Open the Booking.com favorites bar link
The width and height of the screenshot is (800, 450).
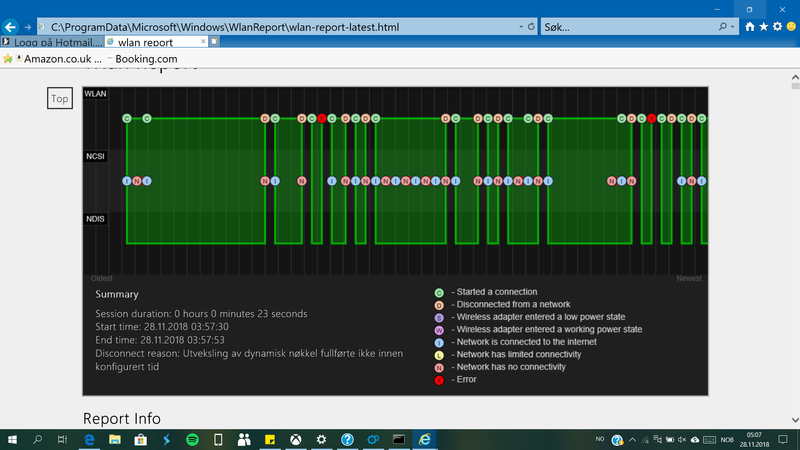pos(142,59)
